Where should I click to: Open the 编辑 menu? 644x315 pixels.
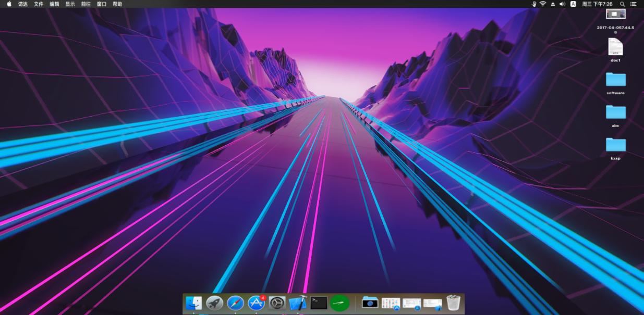[54, 4]
